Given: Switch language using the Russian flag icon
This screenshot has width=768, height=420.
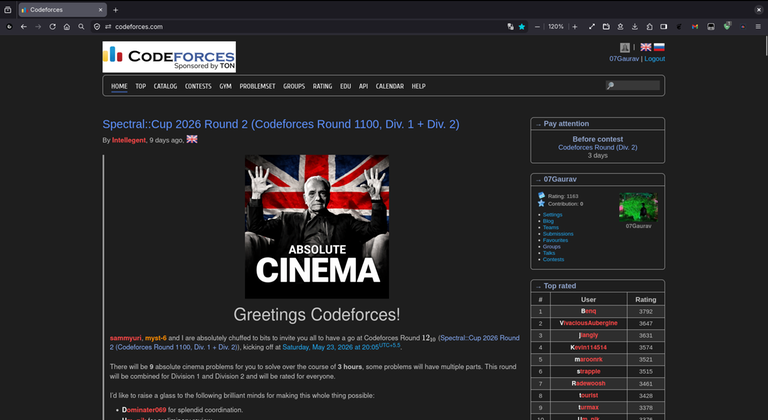Looking at the screenshot, I should pyautogui.click(x=659, y=47).
